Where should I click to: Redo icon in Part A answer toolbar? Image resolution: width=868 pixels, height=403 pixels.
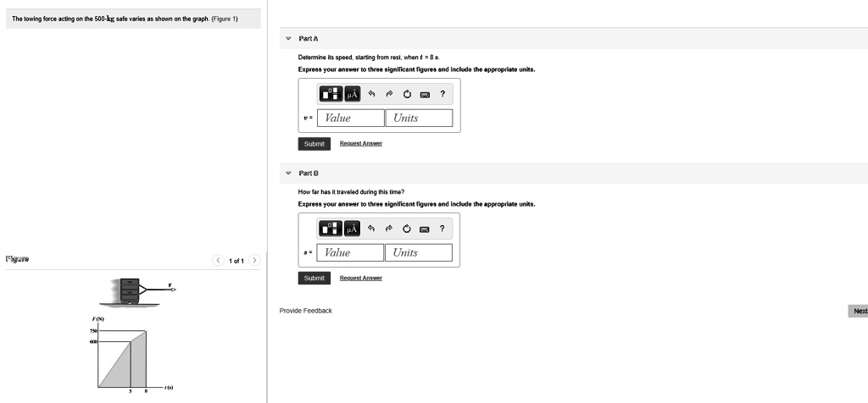389,95
